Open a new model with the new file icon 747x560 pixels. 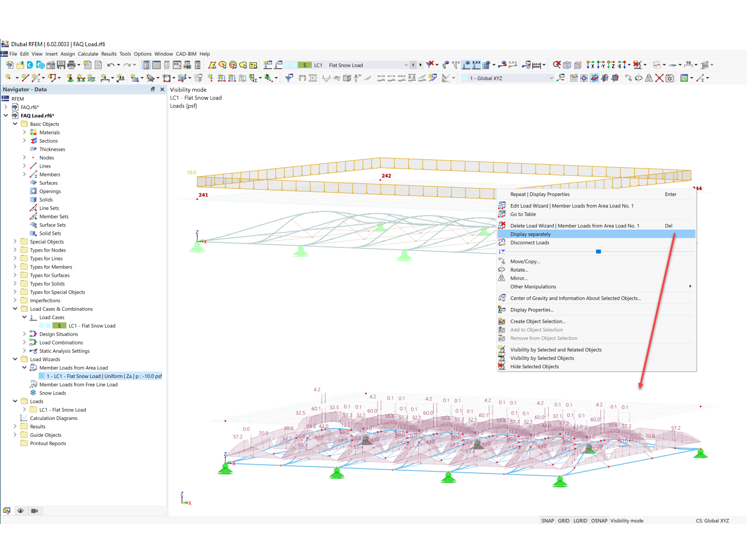[x=10, y=65]
